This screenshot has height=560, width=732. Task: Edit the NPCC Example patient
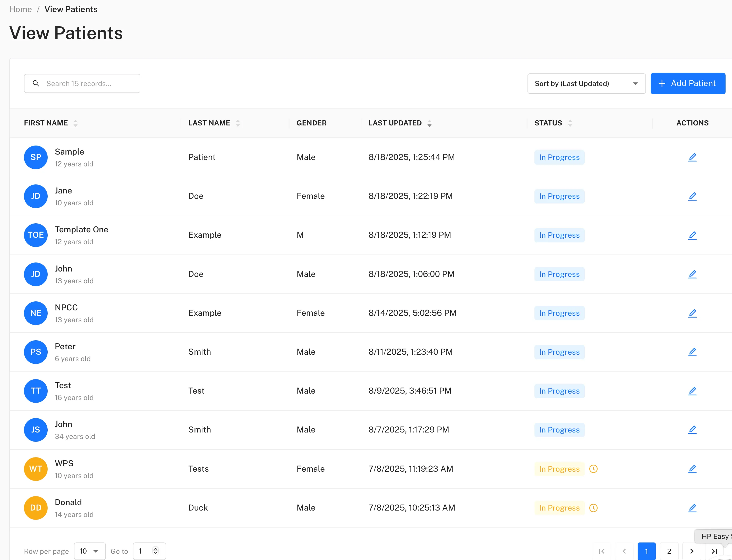coord(692,313)
